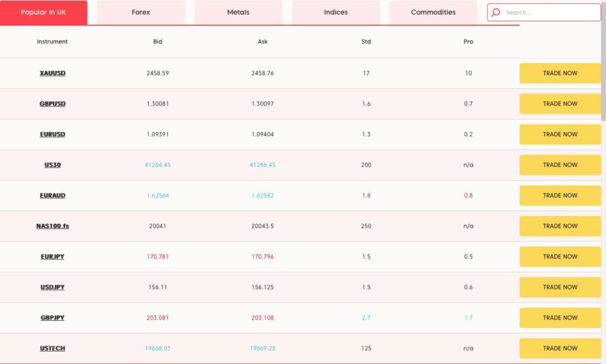Click the search magnifier icon
The image size is (606, 364).
point(495,12)
